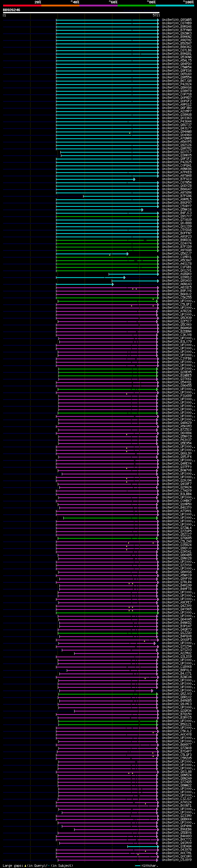Open hit UniRef100_B7FHW9
Viewport: 197px width, 868px height.
click(x=176, y=30)
